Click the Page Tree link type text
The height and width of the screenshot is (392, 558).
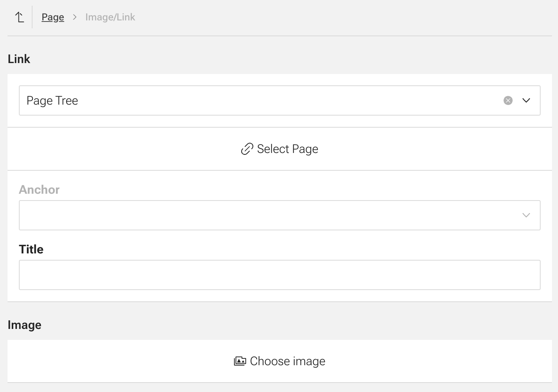point(52,101)
